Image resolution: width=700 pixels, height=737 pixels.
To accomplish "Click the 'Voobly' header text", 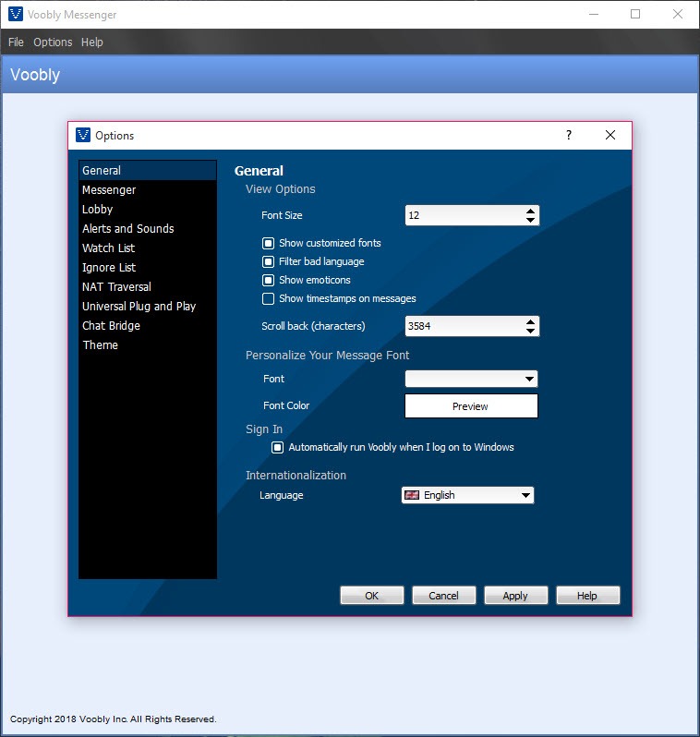I will 35,75.
